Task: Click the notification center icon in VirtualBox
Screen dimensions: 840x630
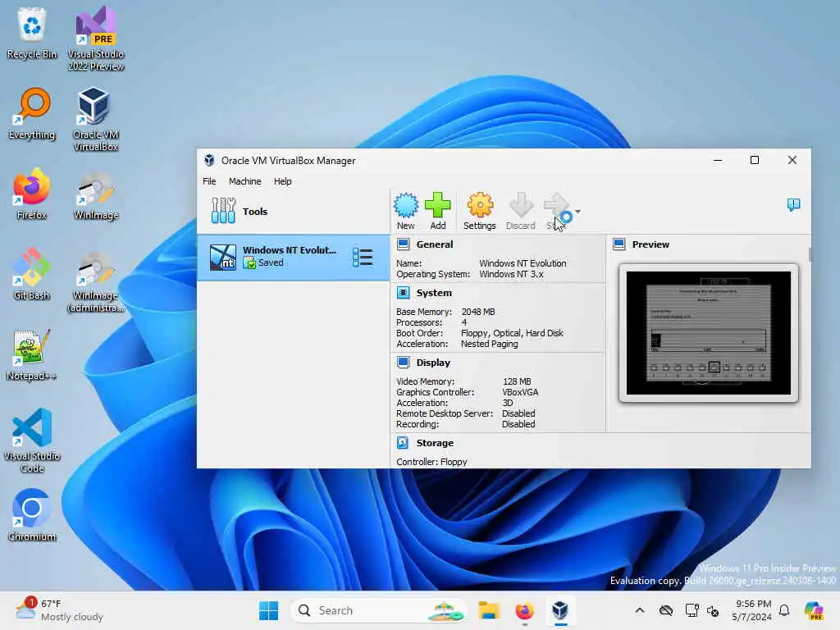Action: pyautogui.click(x=793, y=204)
